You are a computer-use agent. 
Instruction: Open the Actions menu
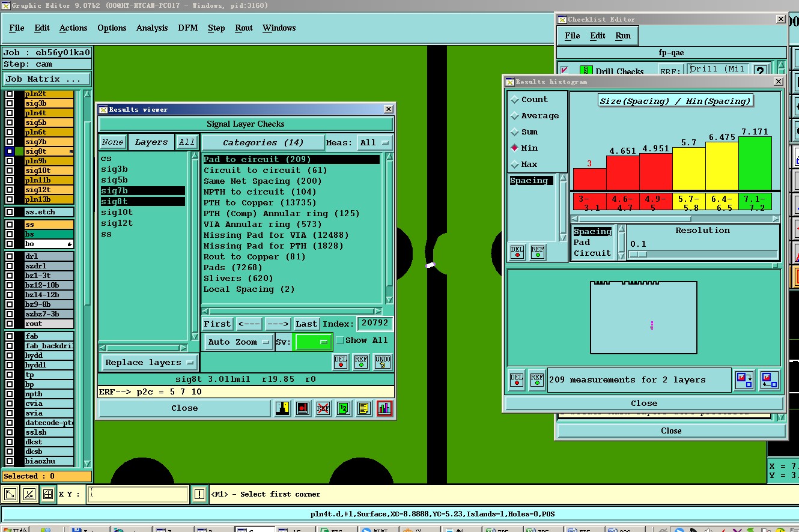point(73,28)
